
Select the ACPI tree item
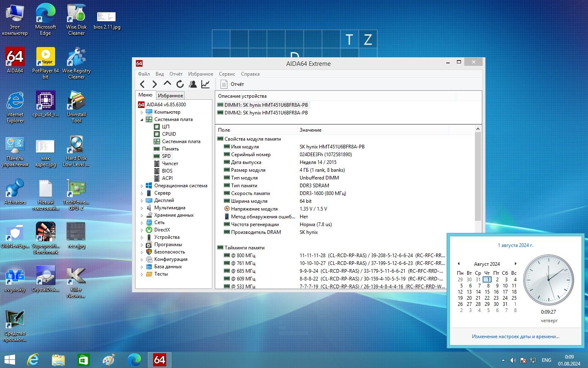pos(167,178)
